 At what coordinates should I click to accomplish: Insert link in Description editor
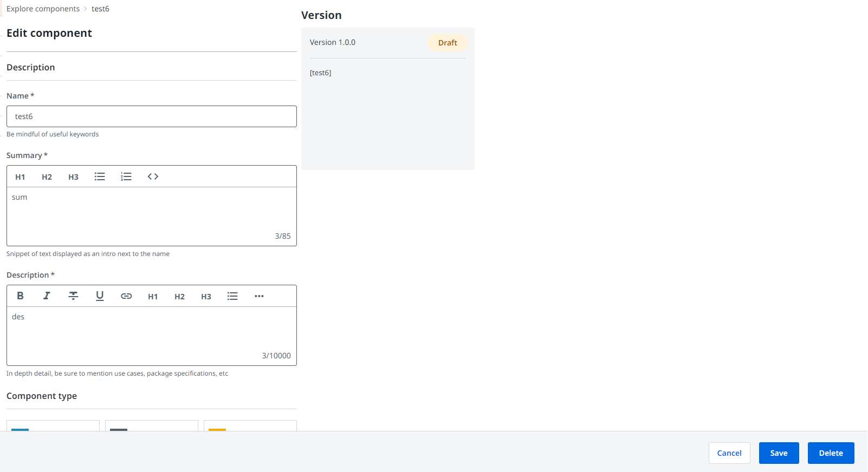pos(126,296)
